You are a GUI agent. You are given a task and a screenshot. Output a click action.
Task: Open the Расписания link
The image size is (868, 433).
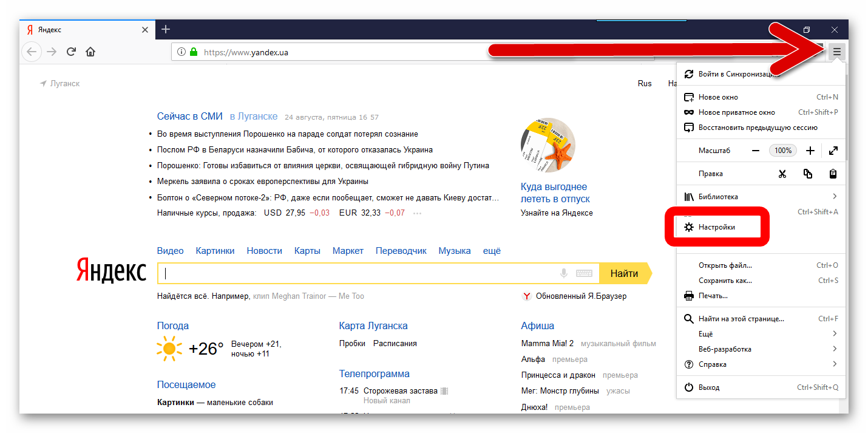coord(395,343)
